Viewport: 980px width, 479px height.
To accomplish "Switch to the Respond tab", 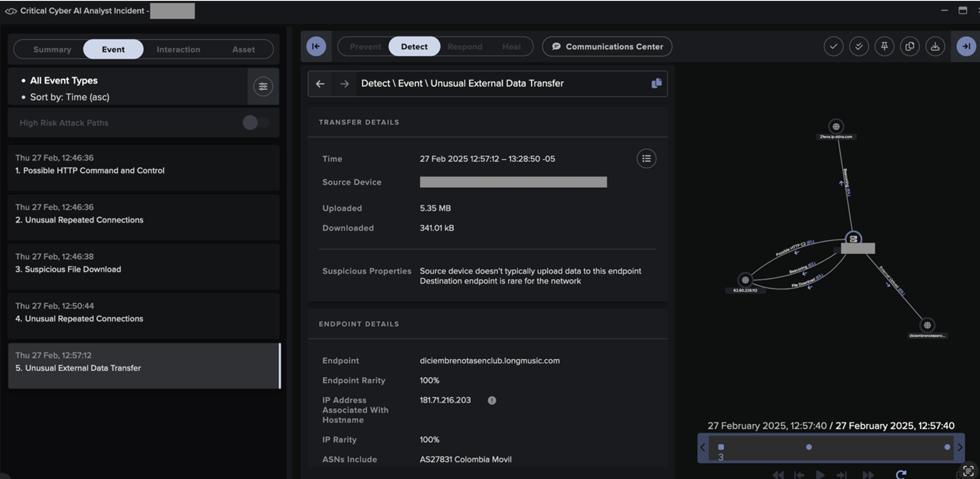I will [465, 47].
